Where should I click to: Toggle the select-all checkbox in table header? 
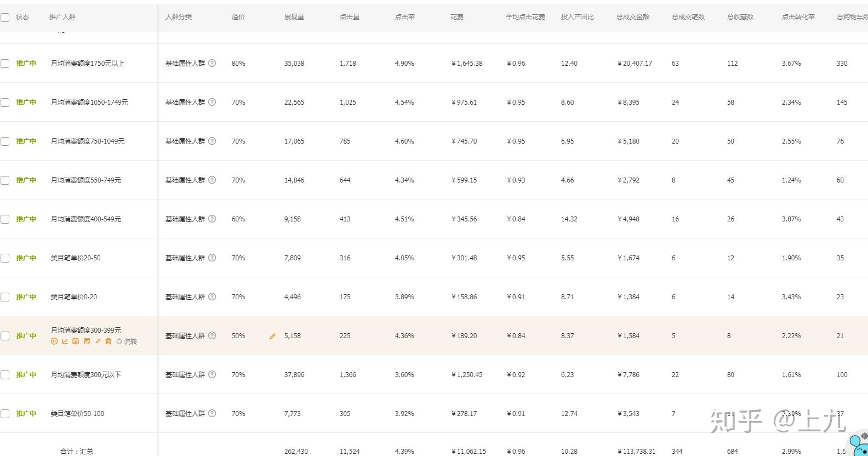[5, 17]
